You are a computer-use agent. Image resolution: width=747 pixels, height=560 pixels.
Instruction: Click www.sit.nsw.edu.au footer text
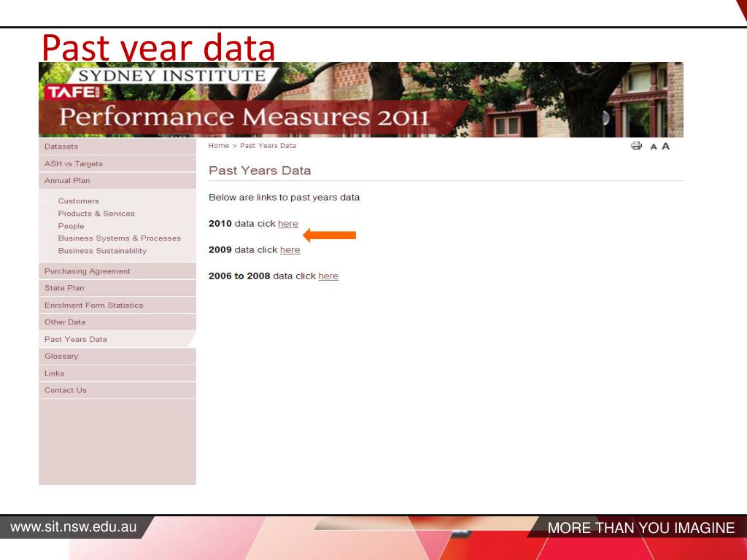coord(74,526)
